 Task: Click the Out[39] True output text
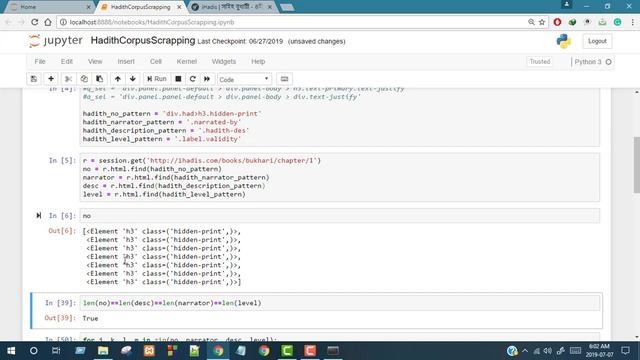90,318
